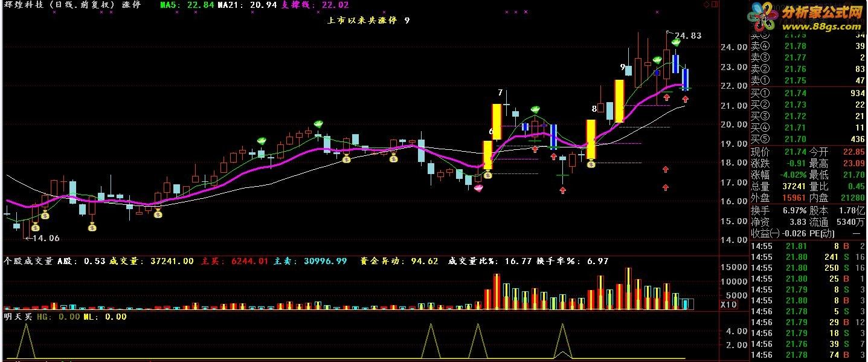Select the 买④ 21.71 order row

point(808,128)
